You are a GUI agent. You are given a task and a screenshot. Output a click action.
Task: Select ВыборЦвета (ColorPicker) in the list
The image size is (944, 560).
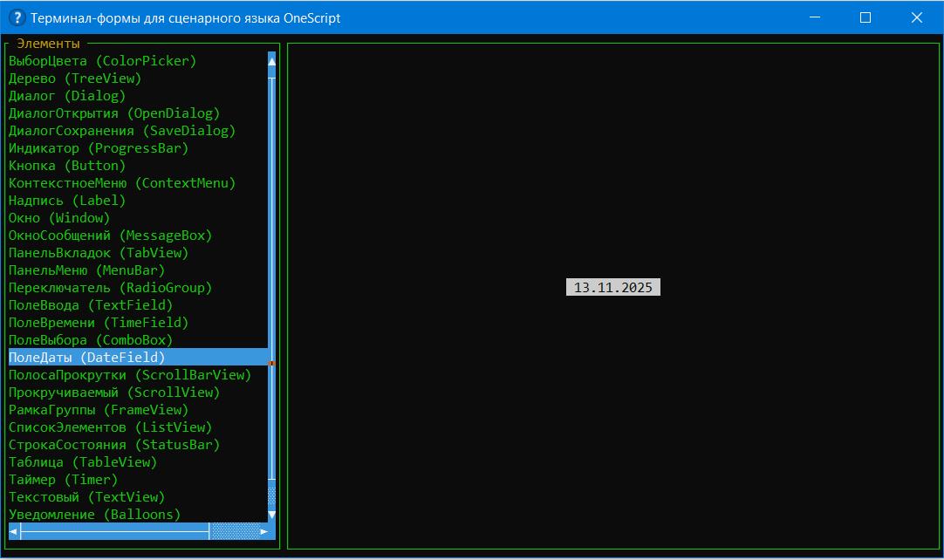click(102, 61)
